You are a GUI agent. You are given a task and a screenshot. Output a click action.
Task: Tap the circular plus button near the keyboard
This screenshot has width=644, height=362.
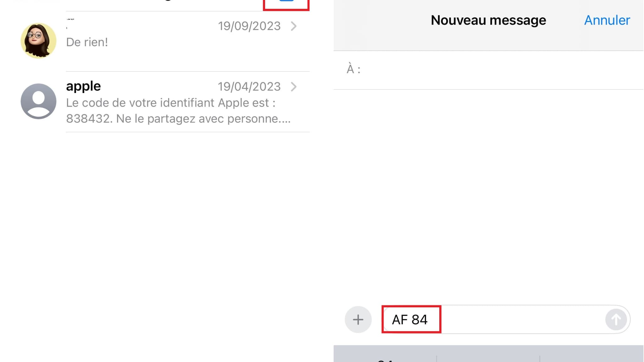(x=358, y=319)
